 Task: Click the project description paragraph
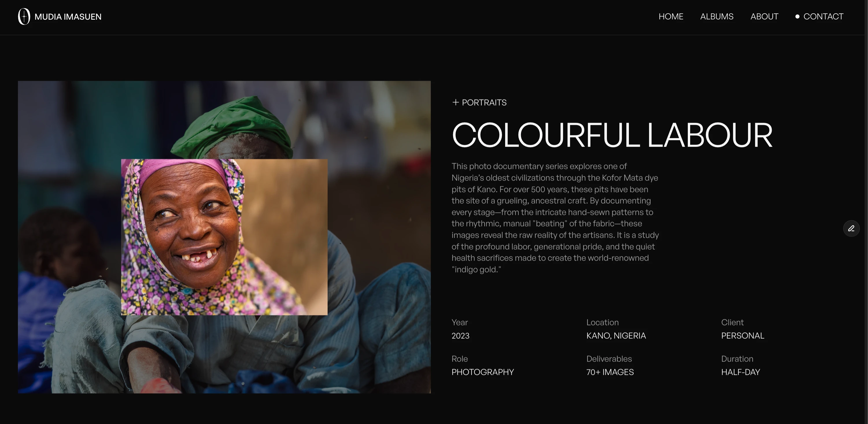tap(555, 218)
